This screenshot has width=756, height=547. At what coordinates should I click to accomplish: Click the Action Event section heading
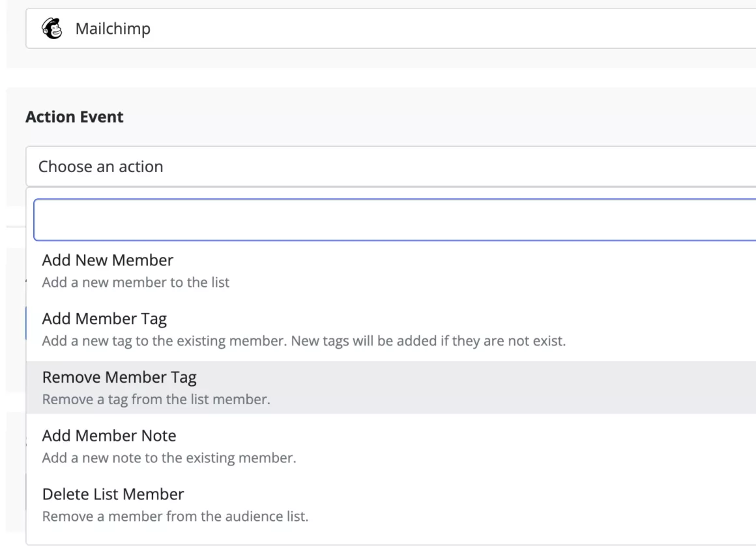[74, 117]
